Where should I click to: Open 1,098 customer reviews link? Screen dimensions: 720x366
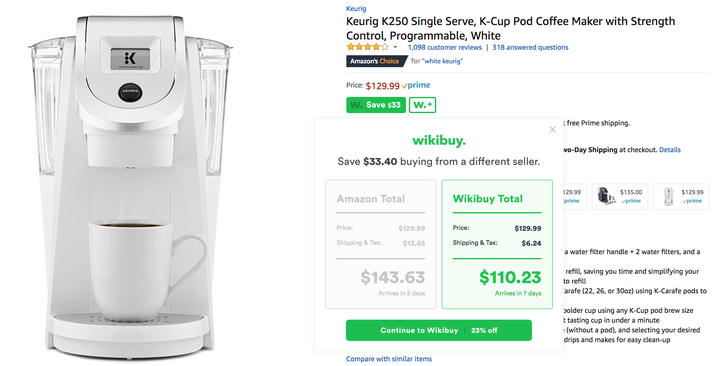[x=444, y=47]
